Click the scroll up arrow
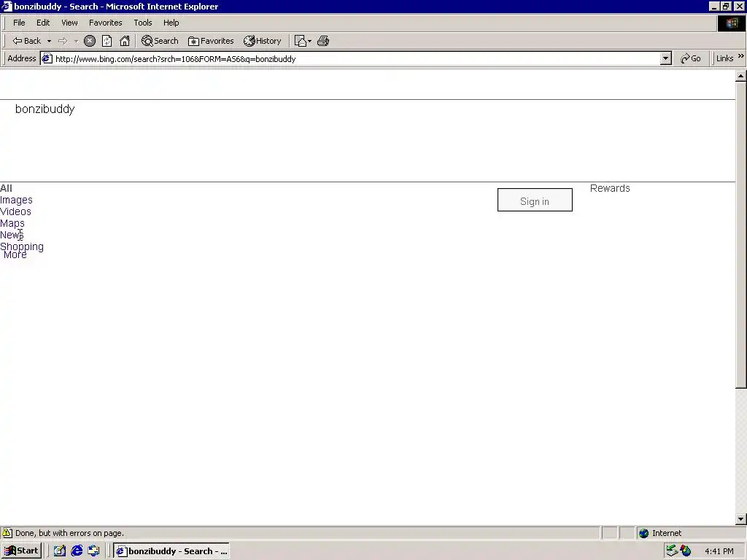This screenshot has height=560, width=747. [x=741, y=76]
